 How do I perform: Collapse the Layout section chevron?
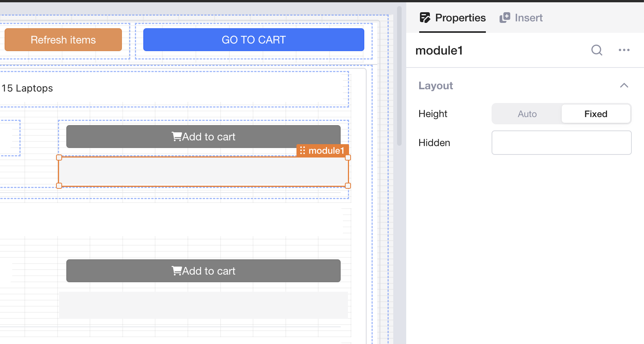click(x=624, y=85)
